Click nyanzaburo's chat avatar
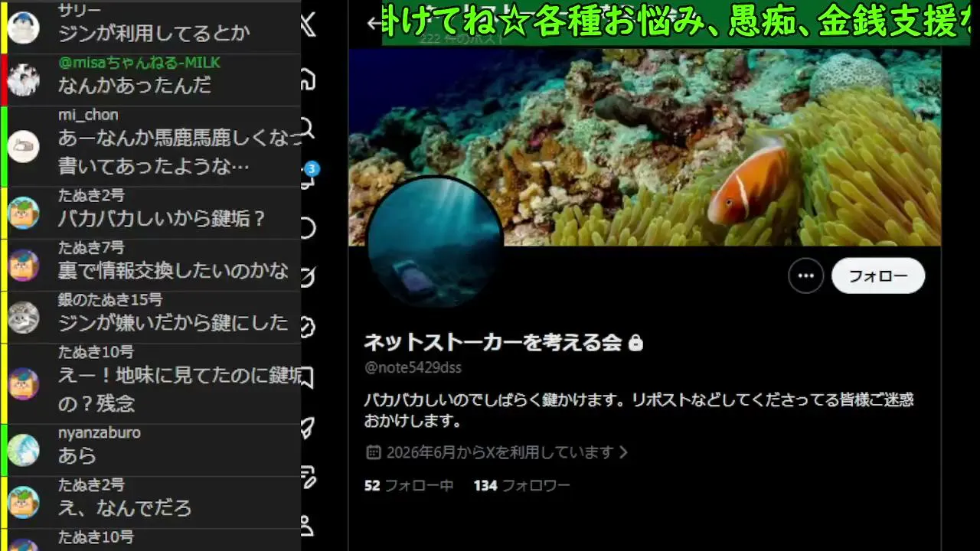Image resolution: width=980 pixels, height=551 pixels. 24,450
